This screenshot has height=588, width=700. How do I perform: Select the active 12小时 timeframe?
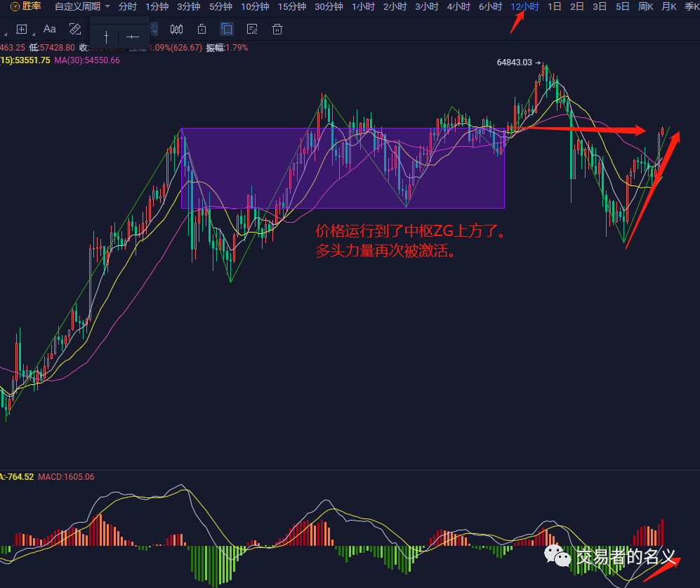point(524,7)
